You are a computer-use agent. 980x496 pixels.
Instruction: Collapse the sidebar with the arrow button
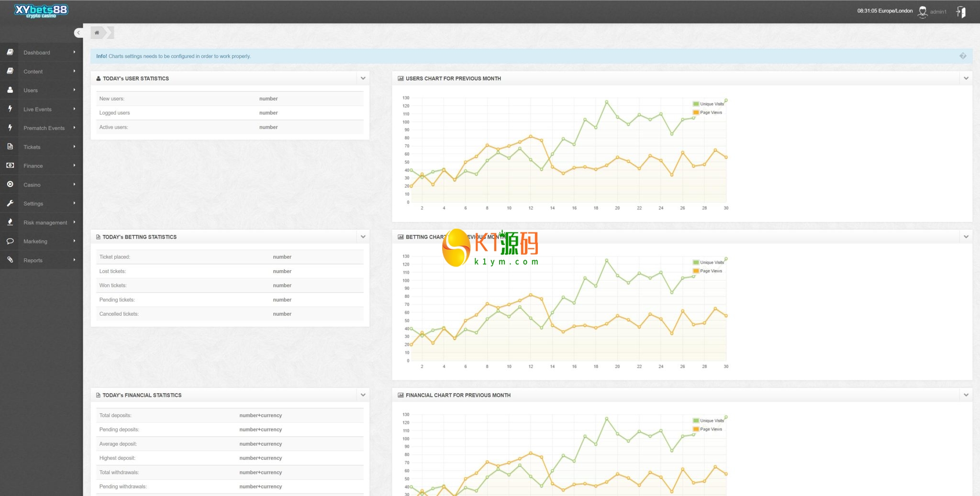pyautogui.click(x=78, y=33)
